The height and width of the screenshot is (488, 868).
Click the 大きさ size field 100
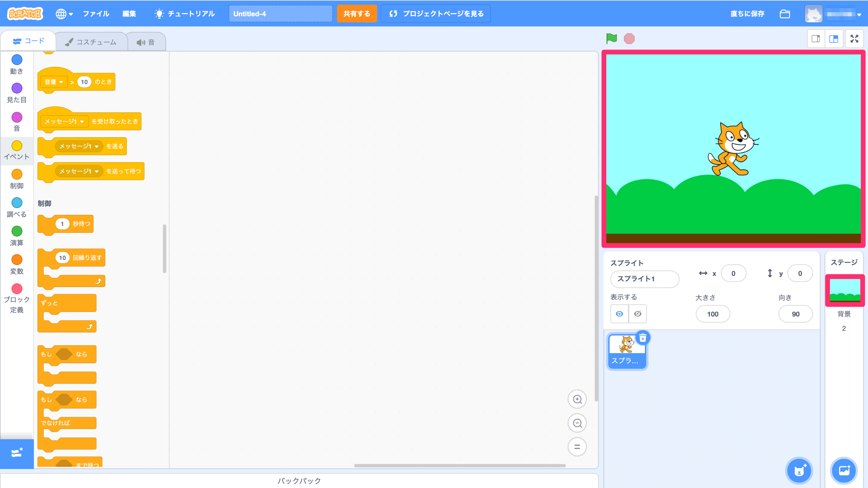click(713, 314)
